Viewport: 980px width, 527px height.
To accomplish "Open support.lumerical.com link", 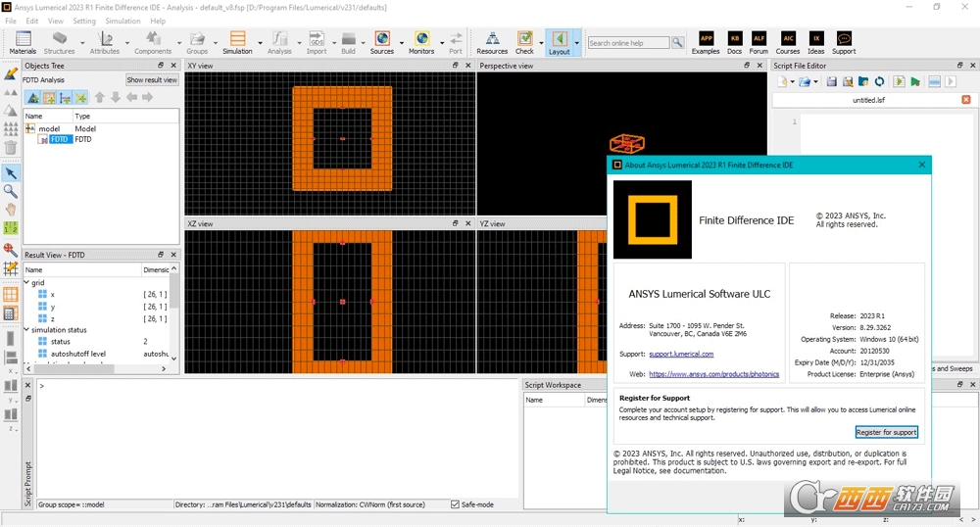I will click(x=681, y=354).
